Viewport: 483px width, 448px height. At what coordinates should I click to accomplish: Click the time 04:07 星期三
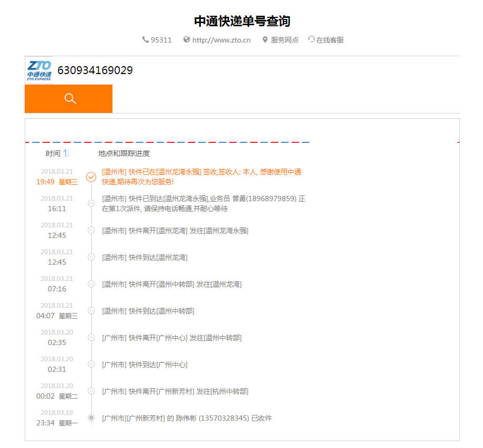point(57,316)
